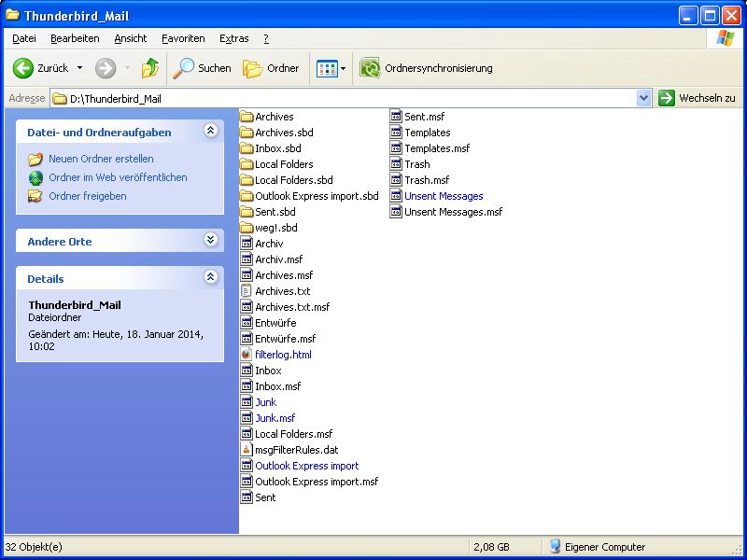Viewport: 747px width, 560px height.
Task: Select the Archives.txt text file
Action: (x=282, y=291)
